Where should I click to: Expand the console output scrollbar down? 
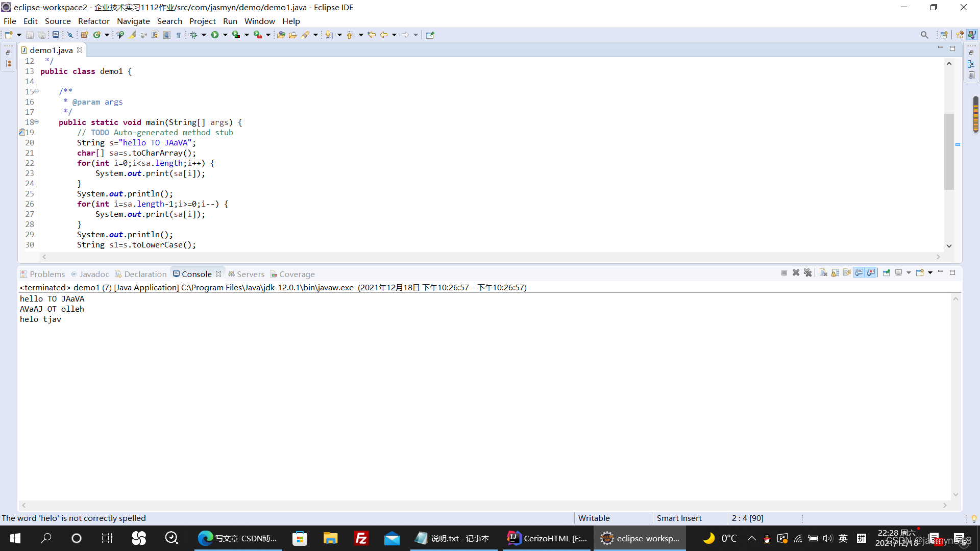coord(955,494)
